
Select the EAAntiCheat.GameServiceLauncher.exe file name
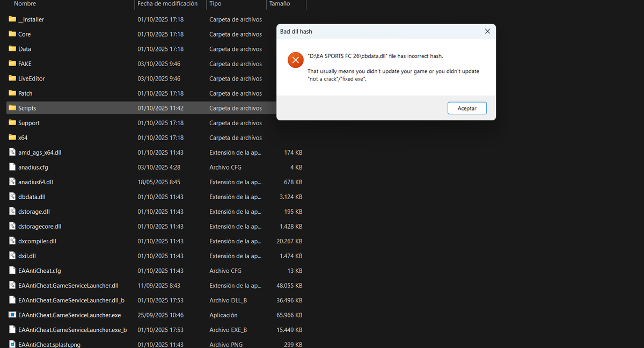tap(70, 315)
